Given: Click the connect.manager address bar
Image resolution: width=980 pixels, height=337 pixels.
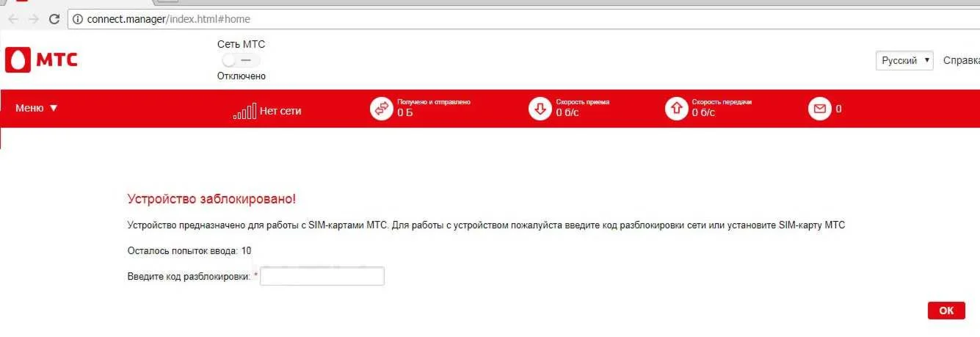Looking at the screenshot, I should tap(523, 19).
